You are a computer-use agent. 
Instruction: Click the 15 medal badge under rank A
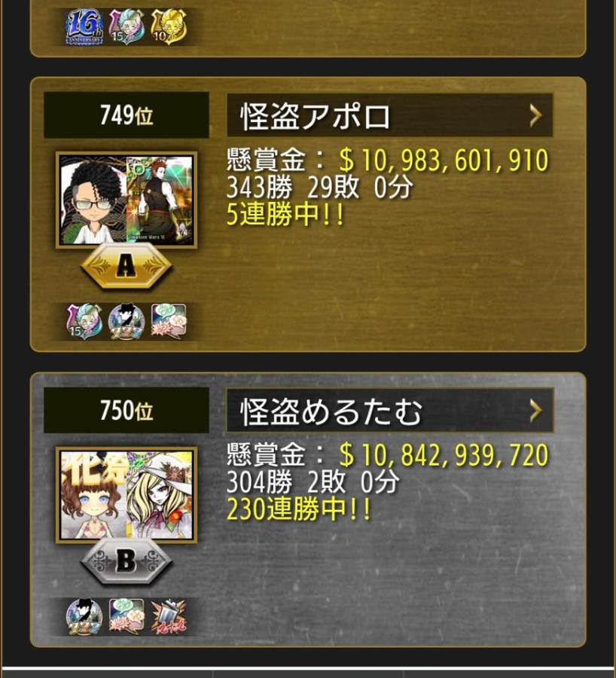click(x=84, y=321)
